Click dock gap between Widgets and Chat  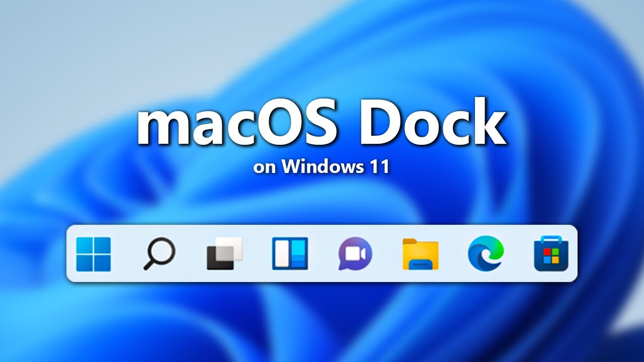pos(323,254)
